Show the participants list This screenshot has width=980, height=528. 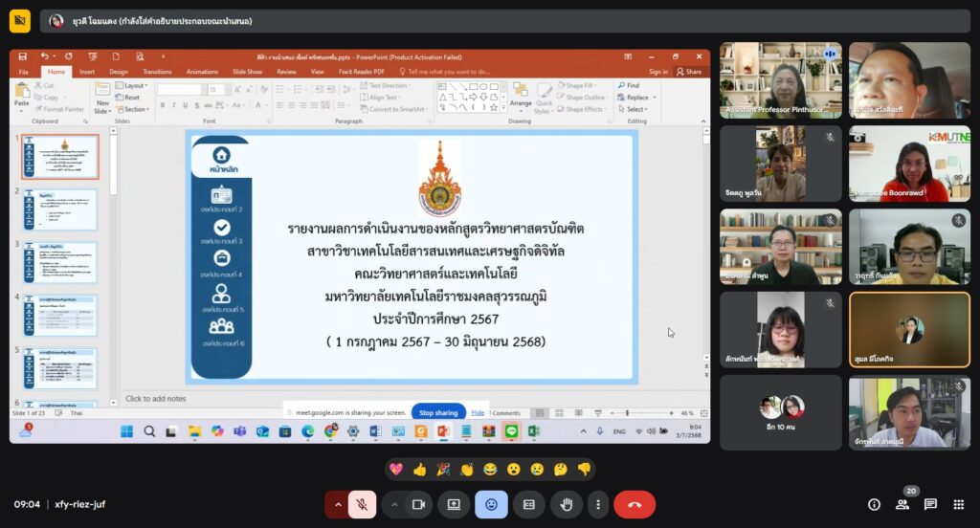click(902, 504)
